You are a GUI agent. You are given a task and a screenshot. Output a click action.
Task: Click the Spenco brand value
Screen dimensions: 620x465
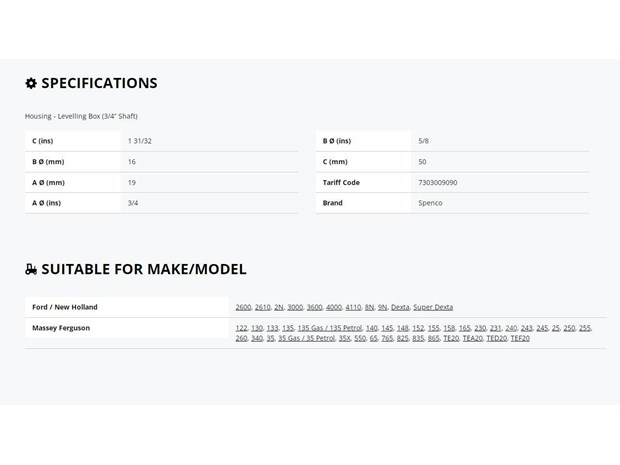(x=430, y=203)
